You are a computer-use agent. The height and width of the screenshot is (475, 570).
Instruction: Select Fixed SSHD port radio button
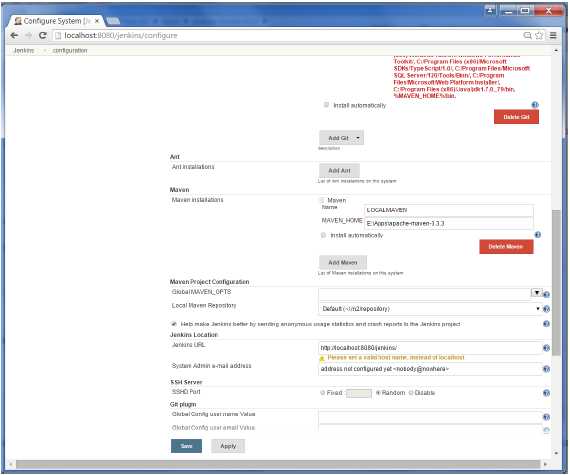pos(322,393)
